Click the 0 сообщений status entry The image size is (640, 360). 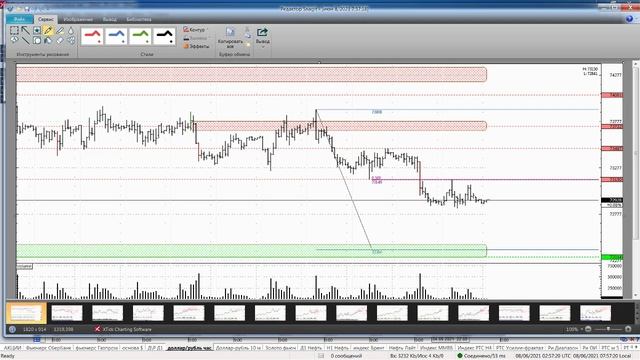point(346,356)
